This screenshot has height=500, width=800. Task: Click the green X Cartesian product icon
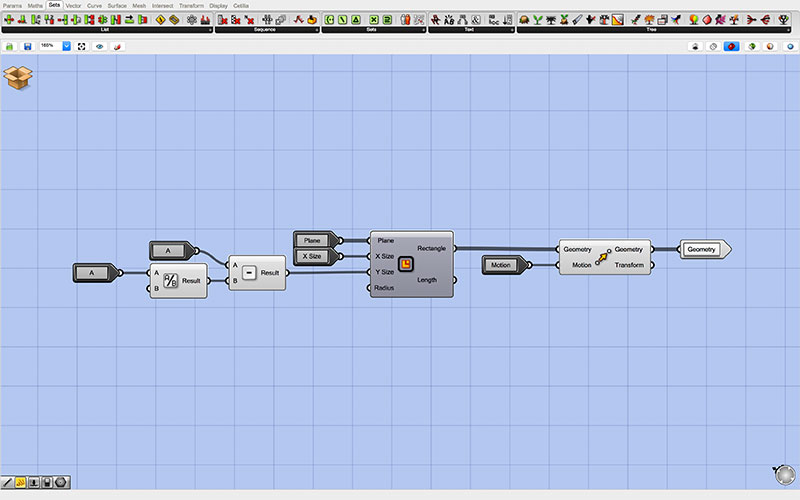[374, 20]
